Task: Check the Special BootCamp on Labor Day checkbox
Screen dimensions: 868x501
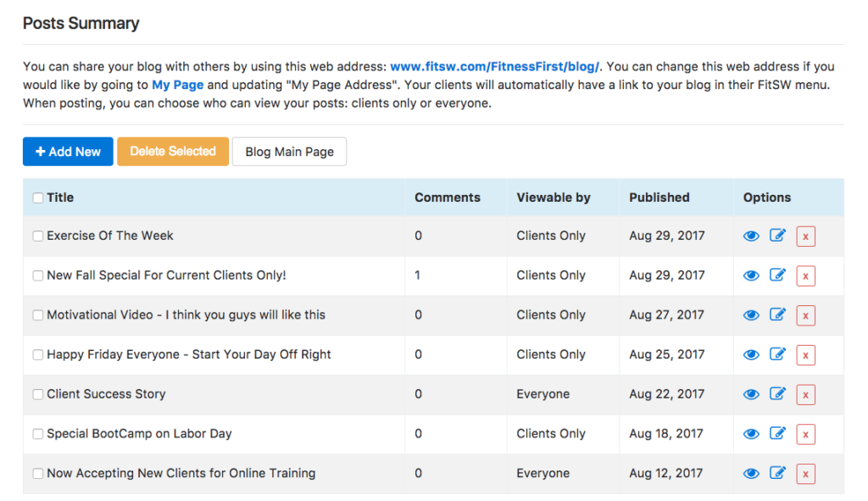Action: click(37, 434)
